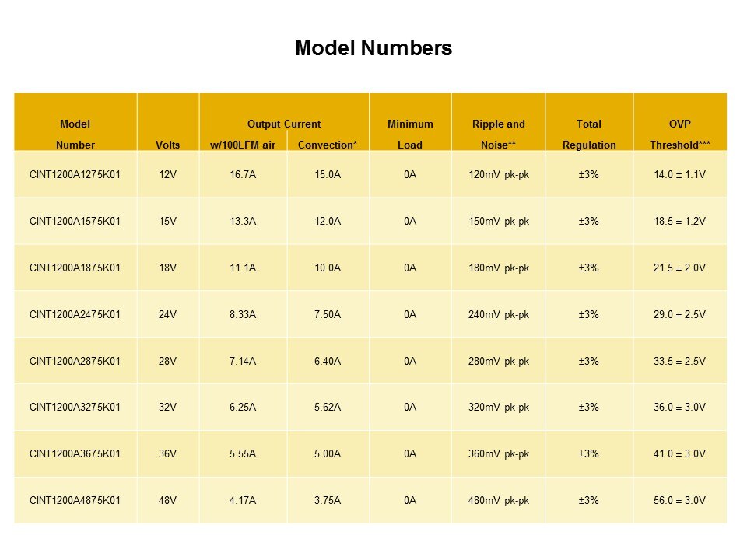Select the CINT1200A1275K01 model cell
This screenshot has width=747, height=560.
tap(75, 175)
